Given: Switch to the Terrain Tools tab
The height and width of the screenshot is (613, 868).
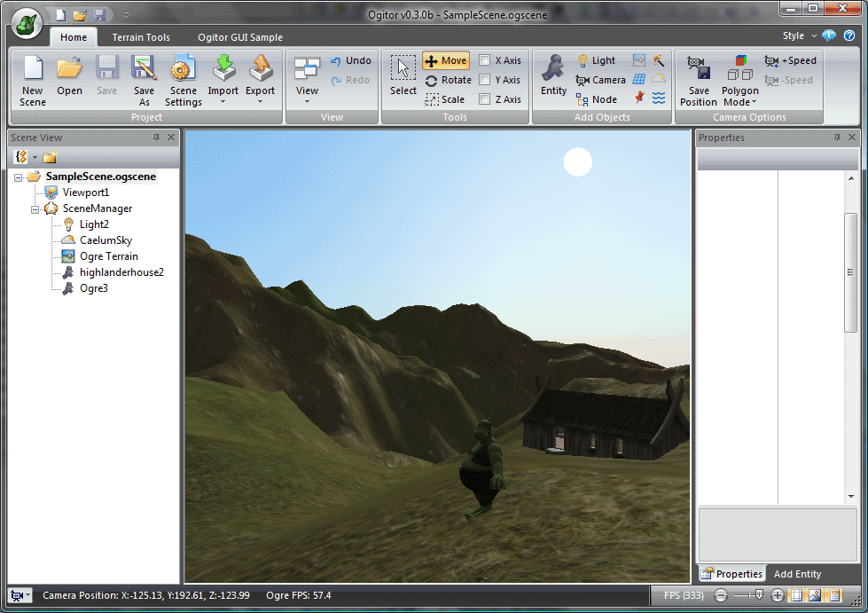Looking at the screenshot, I should click(141, 37).
